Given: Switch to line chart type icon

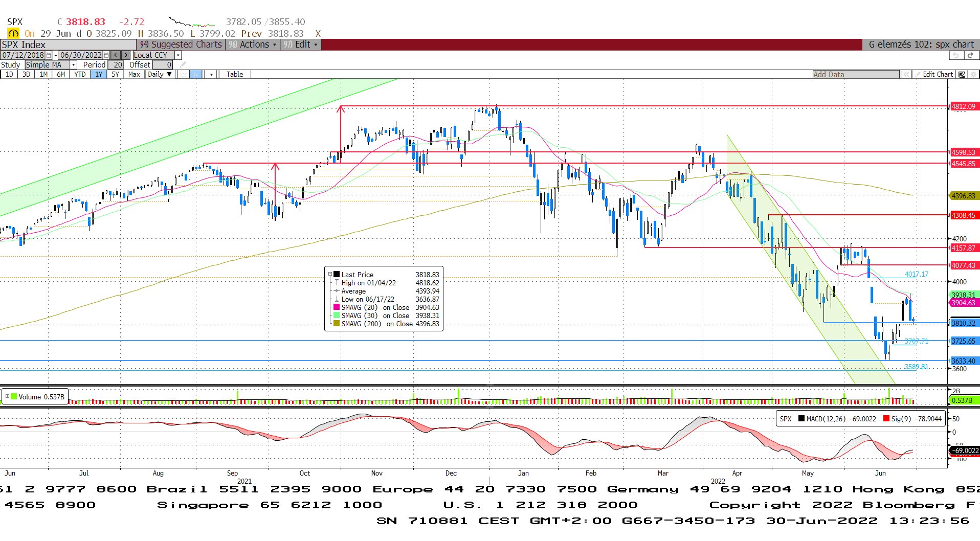Looking at the screenshot, I should [x=183, y=74].
